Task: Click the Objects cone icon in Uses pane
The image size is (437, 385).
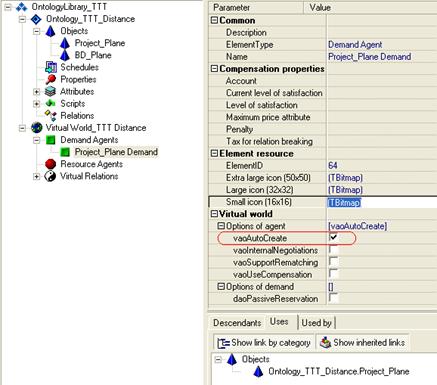Action: click(232, 359)
